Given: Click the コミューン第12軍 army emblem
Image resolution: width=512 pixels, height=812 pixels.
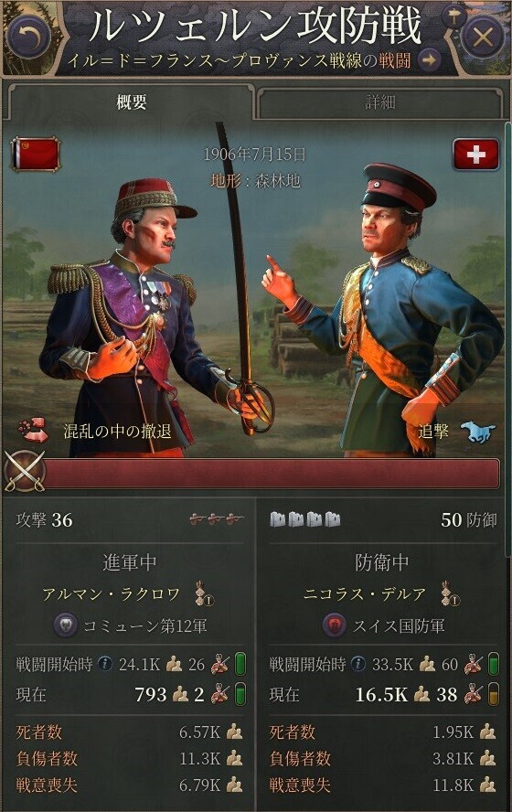Looking at the screenshot, I should (x=66, y=625).
